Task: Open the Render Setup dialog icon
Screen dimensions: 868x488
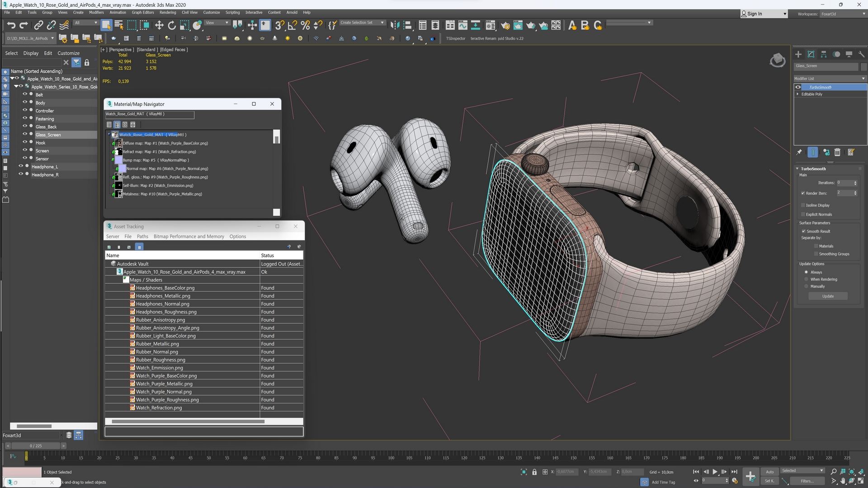Action: pos(505,25)
